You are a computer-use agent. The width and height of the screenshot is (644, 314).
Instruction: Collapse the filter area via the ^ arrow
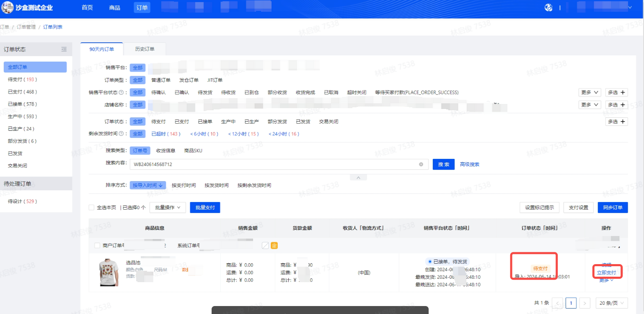(x=358, y=177)
